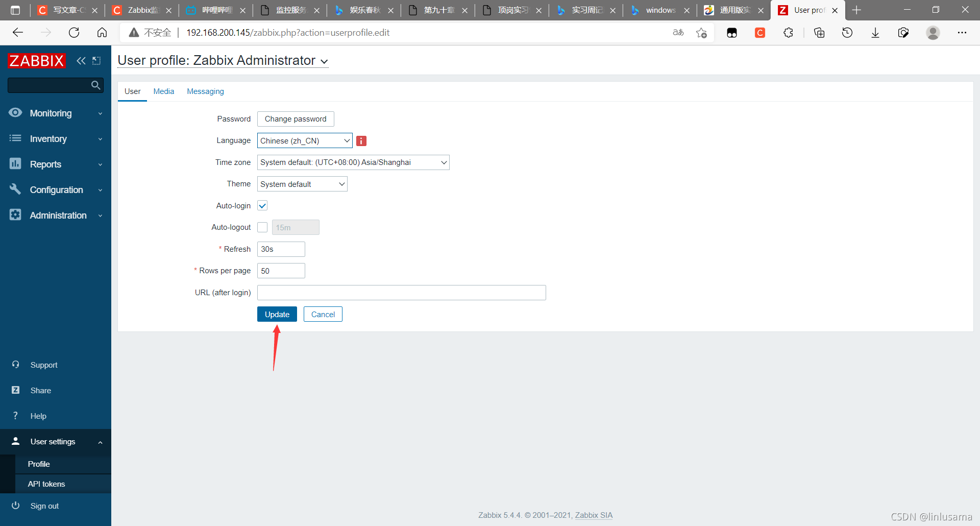Expand the Monitoring menu section
This screenshot has width=980, height=526.
[x=100, y=113]
